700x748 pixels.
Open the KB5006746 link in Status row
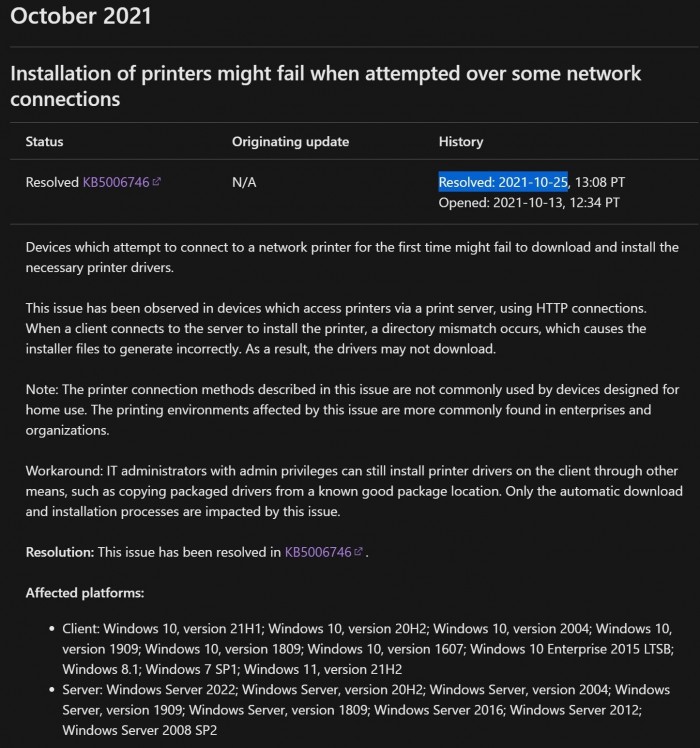coord(117,182)
